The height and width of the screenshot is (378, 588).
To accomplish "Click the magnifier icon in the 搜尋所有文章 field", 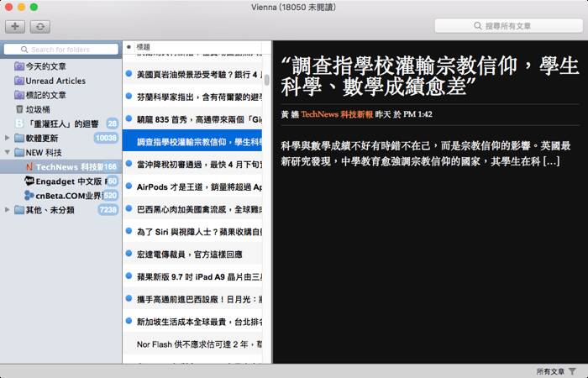I will click(x=478, y=26).
